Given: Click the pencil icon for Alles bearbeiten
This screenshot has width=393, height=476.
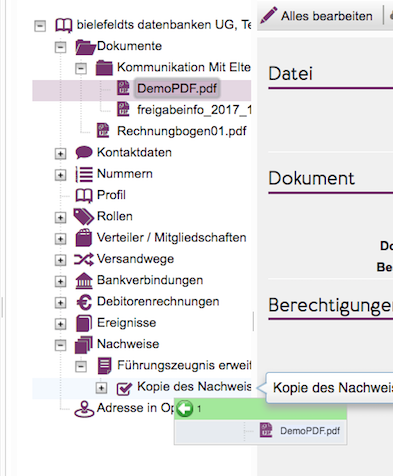Looking at the screenshot, I should tap(269, 16).
